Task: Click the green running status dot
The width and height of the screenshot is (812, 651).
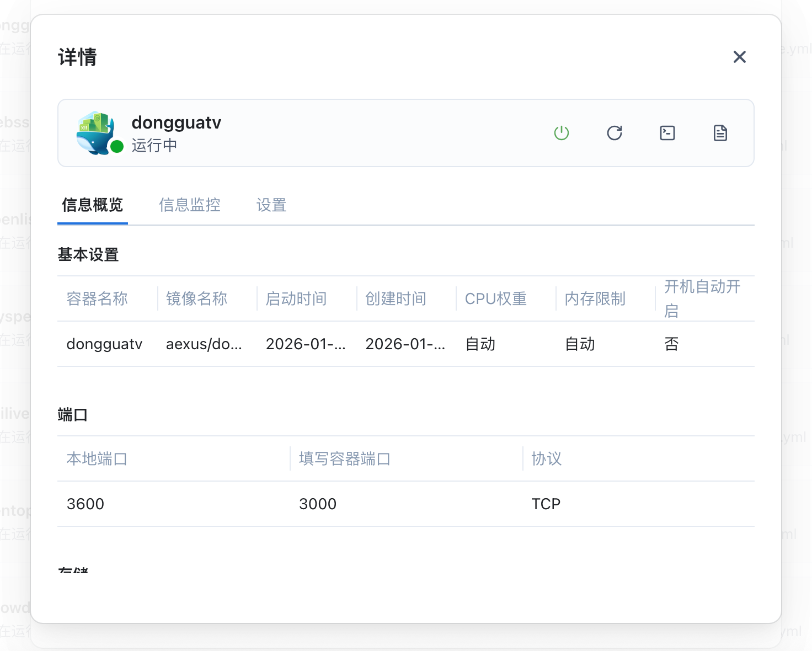Action: pos(117,146)
